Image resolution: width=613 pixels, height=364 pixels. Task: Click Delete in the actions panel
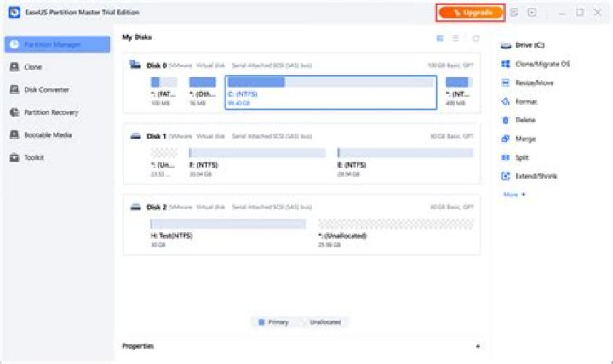pyautogui.click(x=525, y=120)
